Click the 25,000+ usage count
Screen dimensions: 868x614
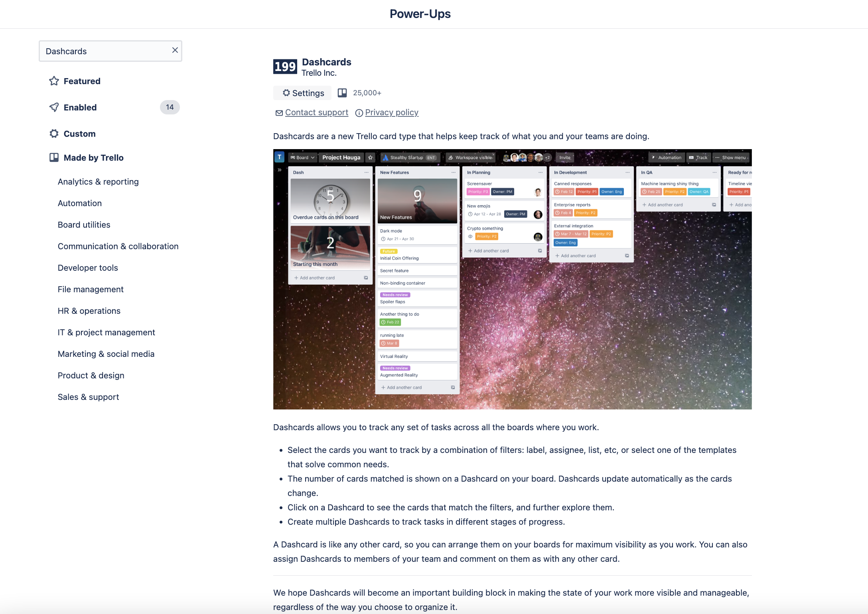point(367,93)
